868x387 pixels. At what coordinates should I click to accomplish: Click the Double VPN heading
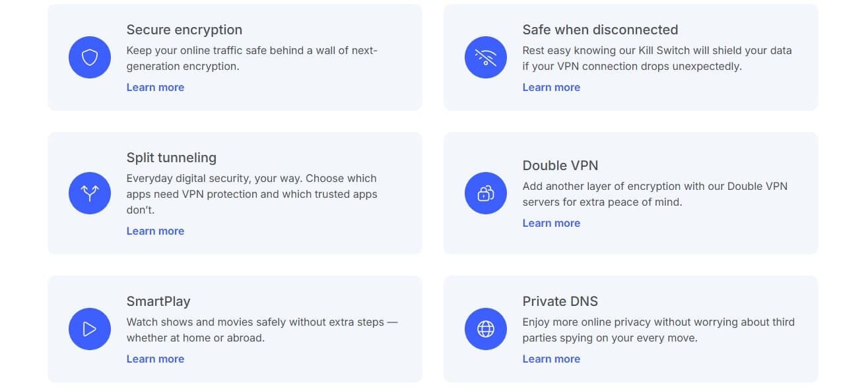tap(560, 165)
